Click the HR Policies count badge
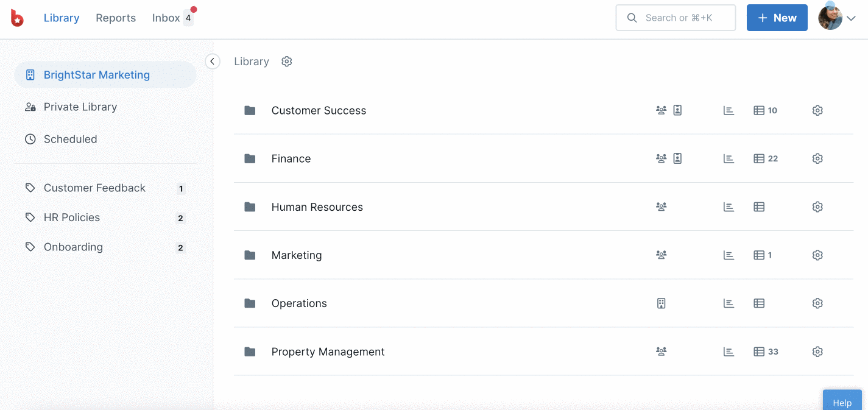 [180, 218]
